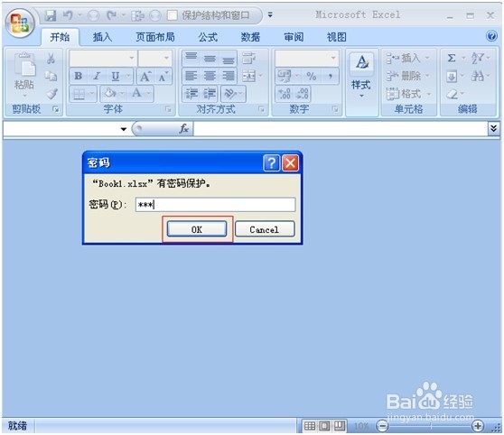The image size is (504, 435).
Task: Click the Undo icon in quick access toolbar
Action: [x=68, y=15]
